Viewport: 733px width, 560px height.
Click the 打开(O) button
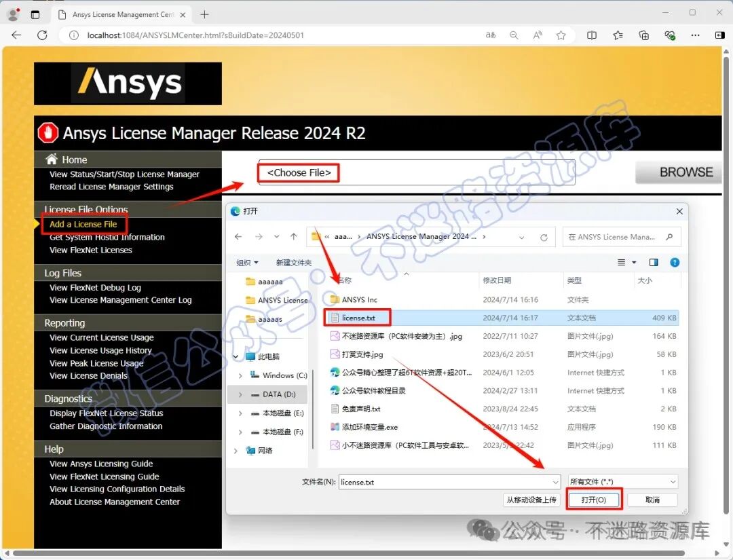point(594,500)
